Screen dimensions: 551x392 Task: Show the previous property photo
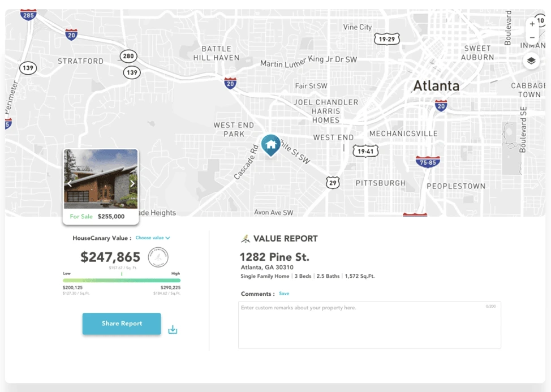tap(70, 183)
